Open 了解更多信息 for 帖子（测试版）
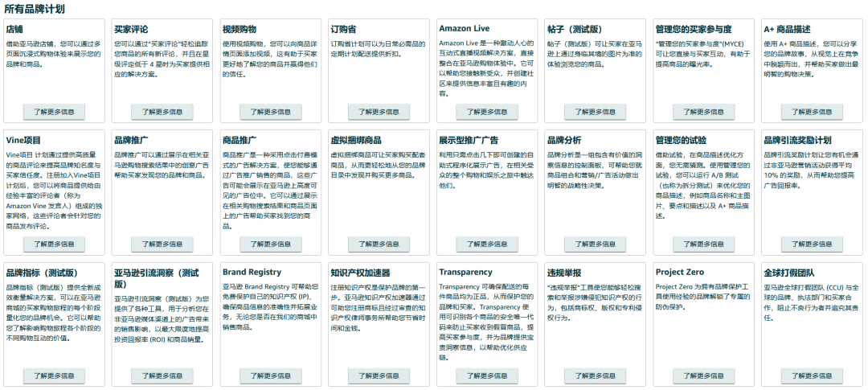The image size is (868, 390). (595, 111)
